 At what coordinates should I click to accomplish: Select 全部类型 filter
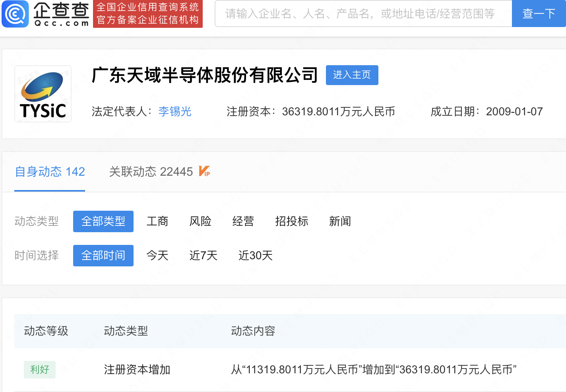click(x=103, y=221)
